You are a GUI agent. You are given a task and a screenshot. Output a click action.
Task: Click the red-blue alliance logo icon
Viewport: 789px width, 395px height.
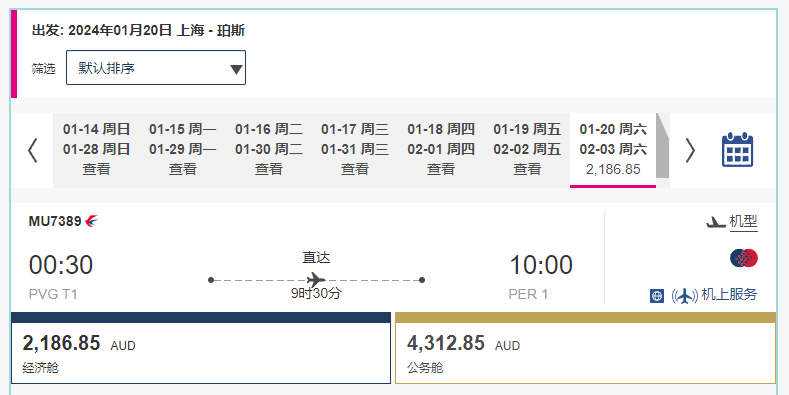[x=744, y=258]
